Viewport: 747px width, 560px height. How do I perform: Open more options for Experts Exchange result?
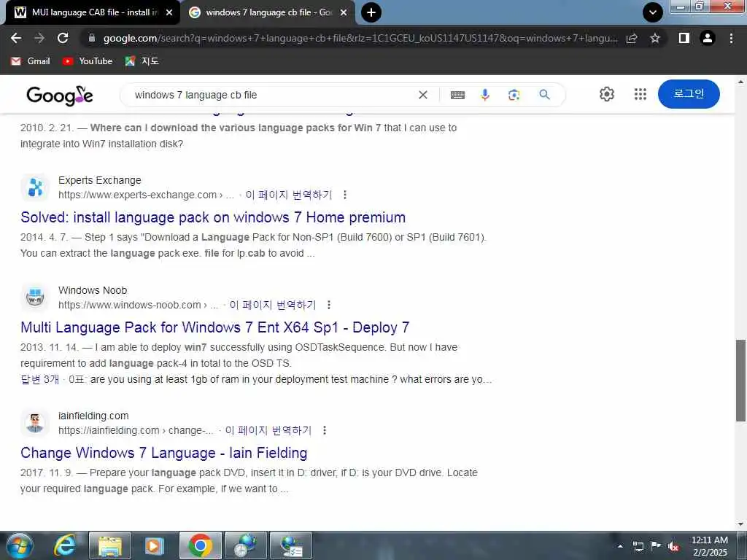point(345,195)
